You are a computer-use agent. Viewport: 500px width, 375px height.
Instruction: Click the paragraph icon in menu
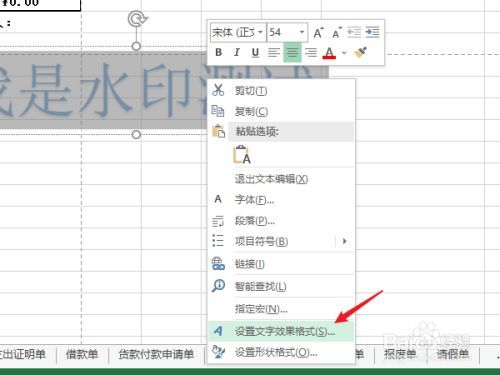click(218, 221)
